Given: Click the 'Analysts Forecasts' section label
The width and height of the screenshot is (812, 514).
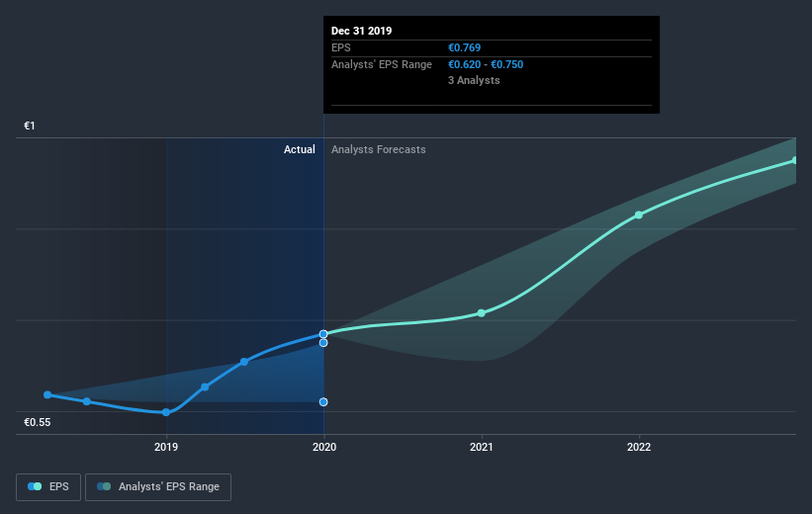Looking at the screenshot, I should (379, 149).
